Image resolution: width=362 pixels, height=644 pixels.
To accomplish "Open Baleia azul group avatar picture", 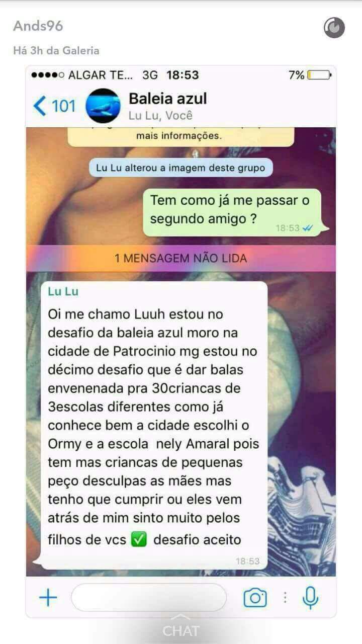I will point(104,106).
